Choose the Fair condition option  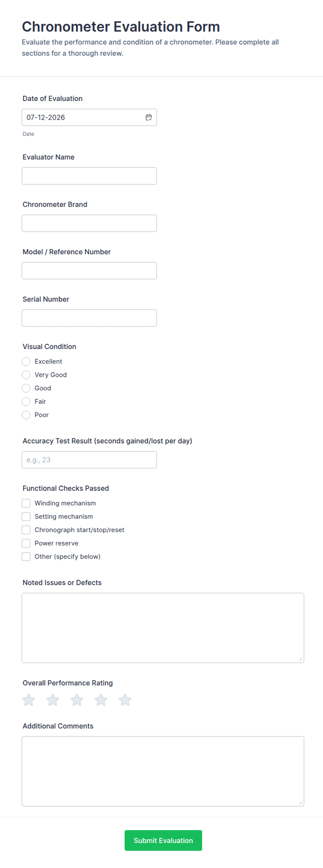[x=26, y=402]
